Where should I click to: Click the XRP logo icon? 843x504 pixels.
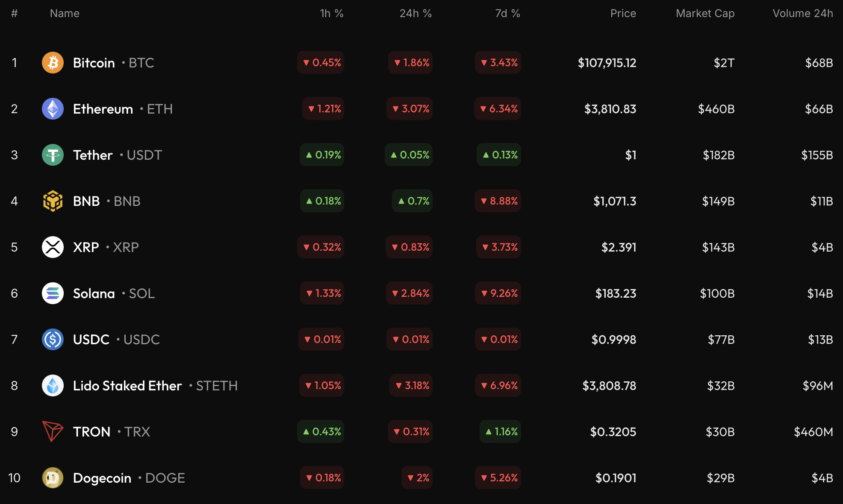pos(53,247)
